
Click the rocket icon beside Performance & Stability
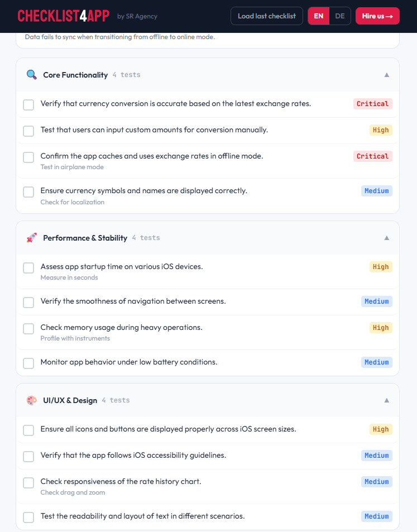tap(32, 237)
